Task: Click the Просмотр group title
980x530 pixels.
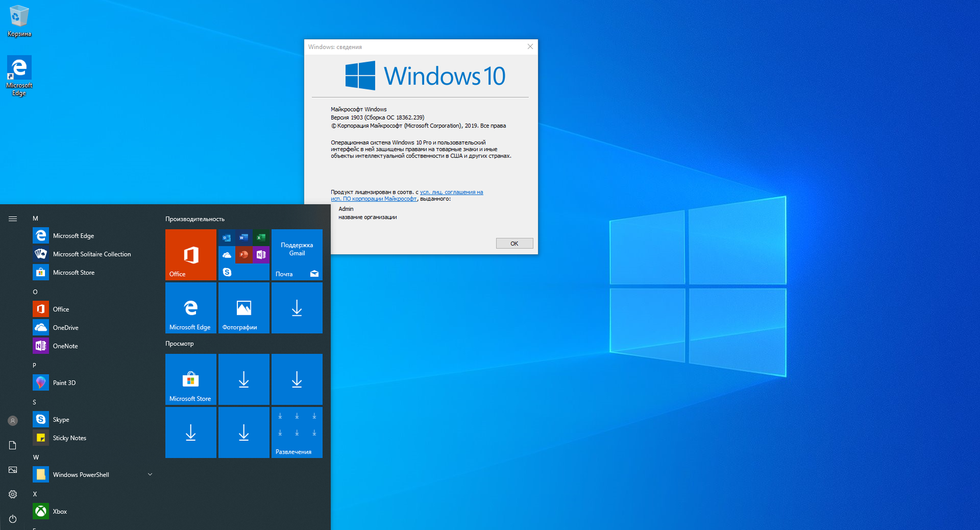Action: [180, 343]
